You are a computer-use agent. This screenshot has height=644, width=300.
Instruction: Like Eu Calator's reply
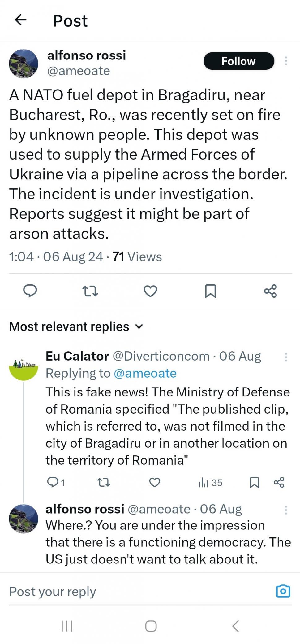point(155,482)
